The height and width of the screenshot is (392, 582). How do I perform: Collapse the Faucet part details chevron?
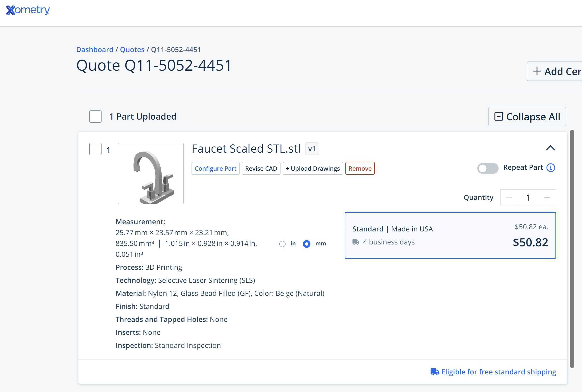[550, 148]
